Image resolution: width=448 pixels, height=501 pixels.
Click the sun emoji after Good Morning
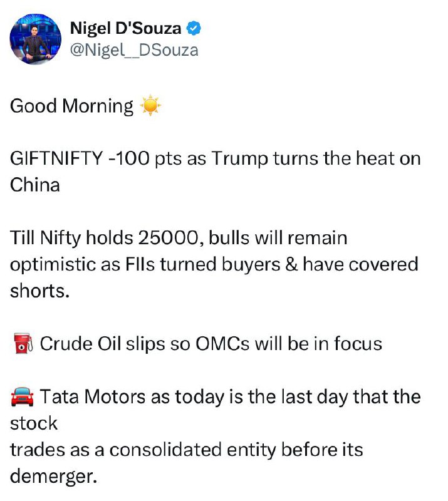pyautogui.click(x=151, y=106)
